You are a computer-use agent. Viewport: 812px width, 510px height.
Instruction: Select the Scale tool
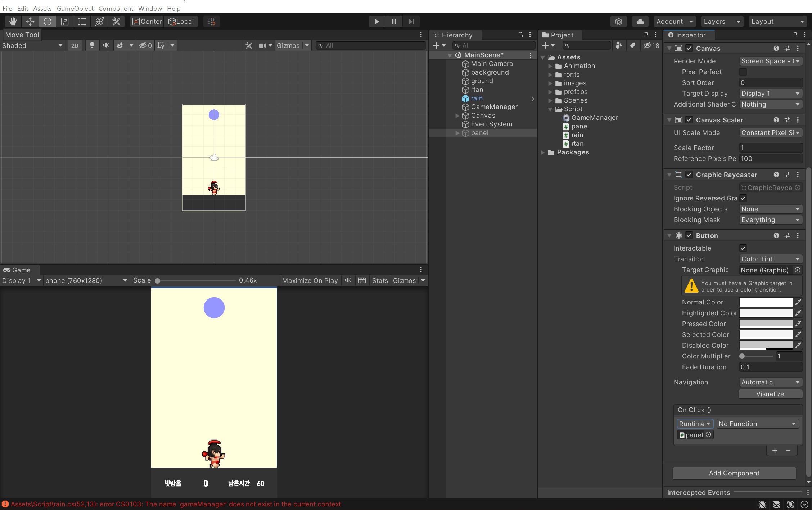pyautogui.click(x=65, y=22)
